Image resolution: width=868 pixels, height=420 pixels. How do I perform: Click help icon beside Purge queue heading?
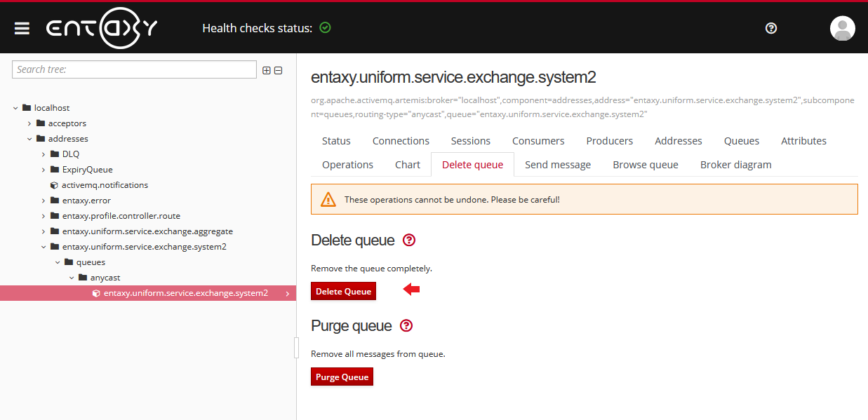[406, 326]
